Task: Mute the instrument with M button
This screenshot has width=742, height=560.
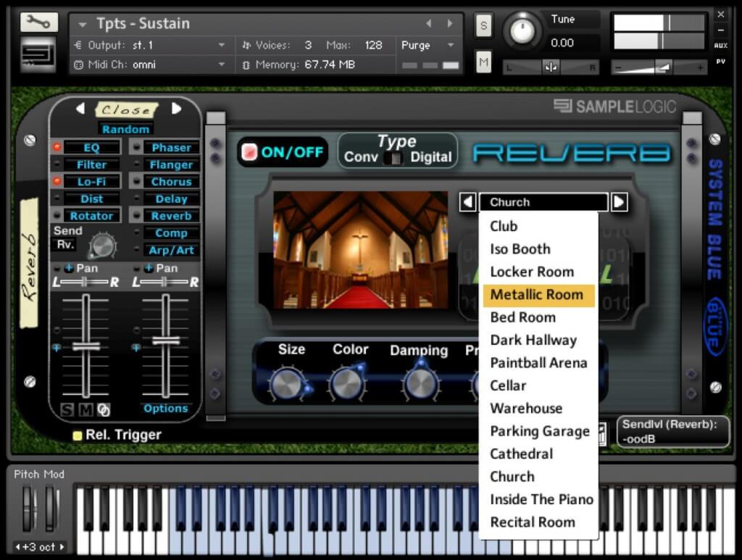Action: tap(483, 62)
